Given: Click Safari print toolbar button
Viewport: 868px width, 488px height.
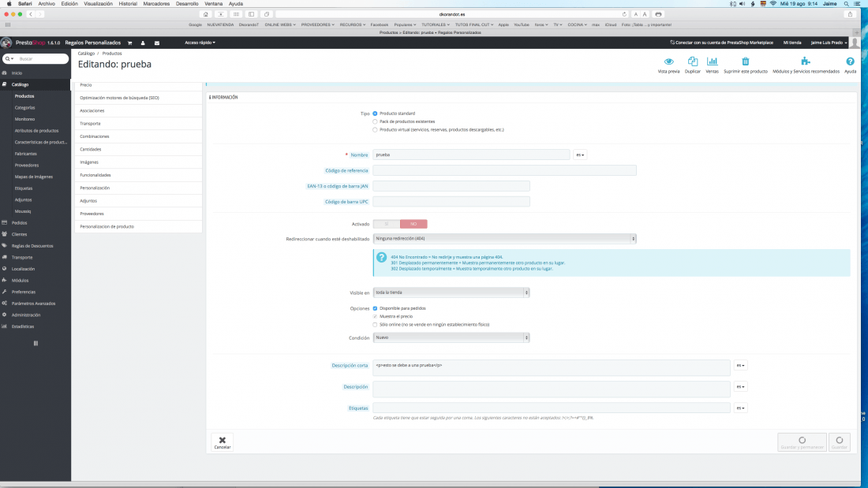Looking at the screenshot, I should pyautogui.click(x=658, y=14).
